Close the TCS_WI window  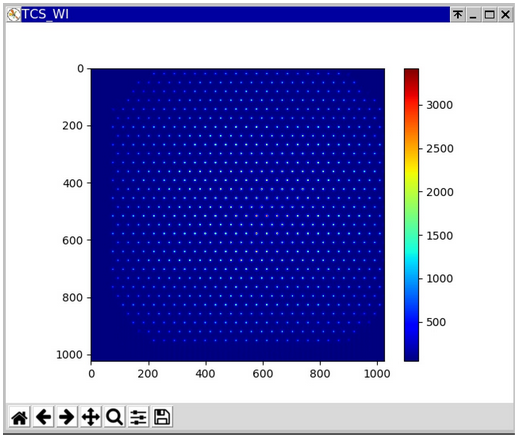(505, 15)
